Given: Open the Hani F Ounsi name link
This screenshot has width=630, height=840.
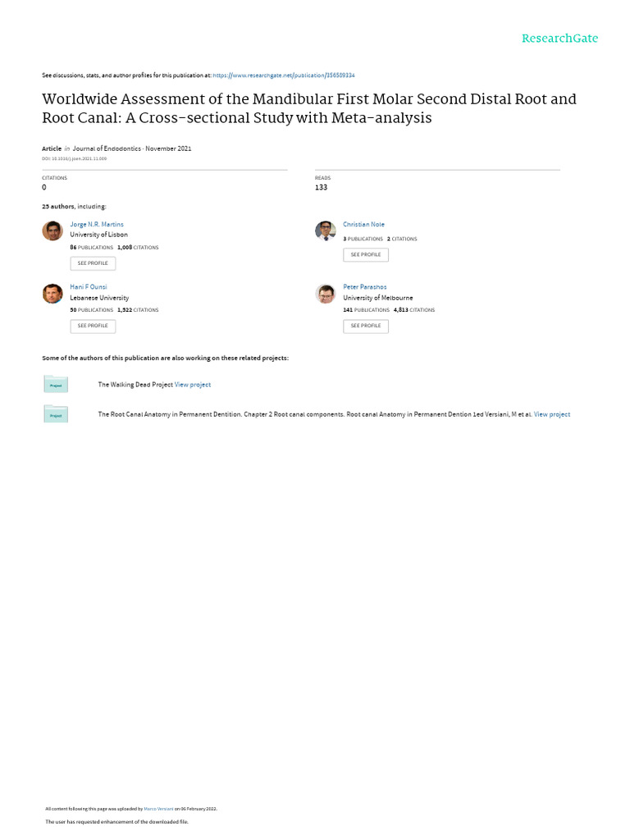Looking at the screenshot, I should [89, 287].
